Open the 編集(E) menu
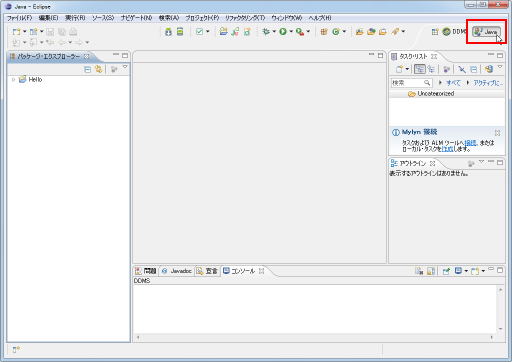This screenshot has width=512, height=362. [x=49, y=18]
